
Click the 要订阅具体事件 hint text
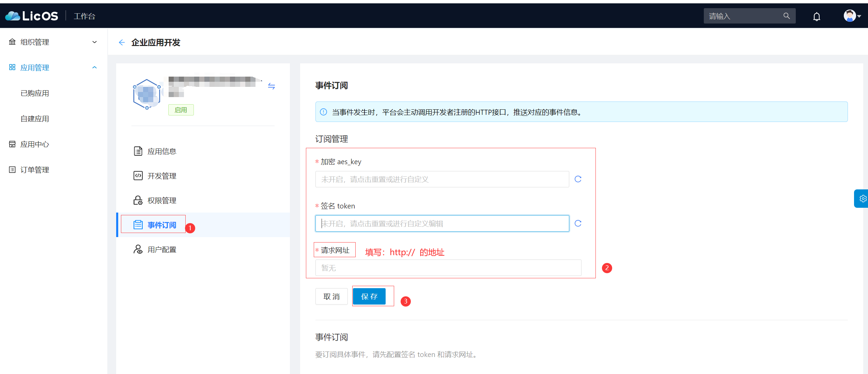(397, 354)
